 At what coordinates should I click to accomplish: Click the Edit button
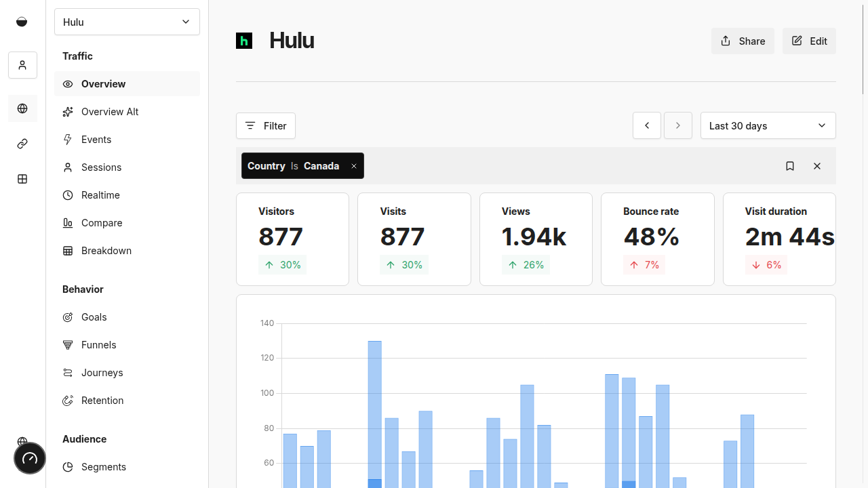click(809, 41)
